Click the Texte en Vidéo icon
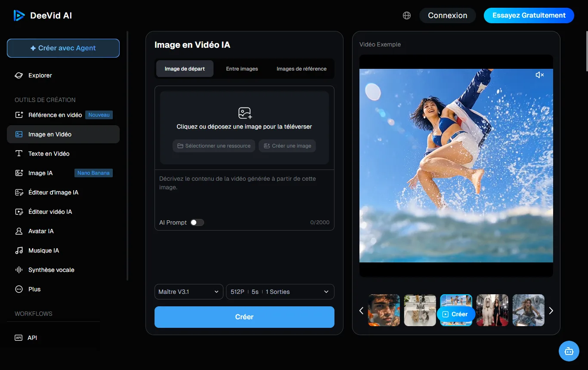The width and height of the screenshot is (588, 370). click(x=19, y=154)
